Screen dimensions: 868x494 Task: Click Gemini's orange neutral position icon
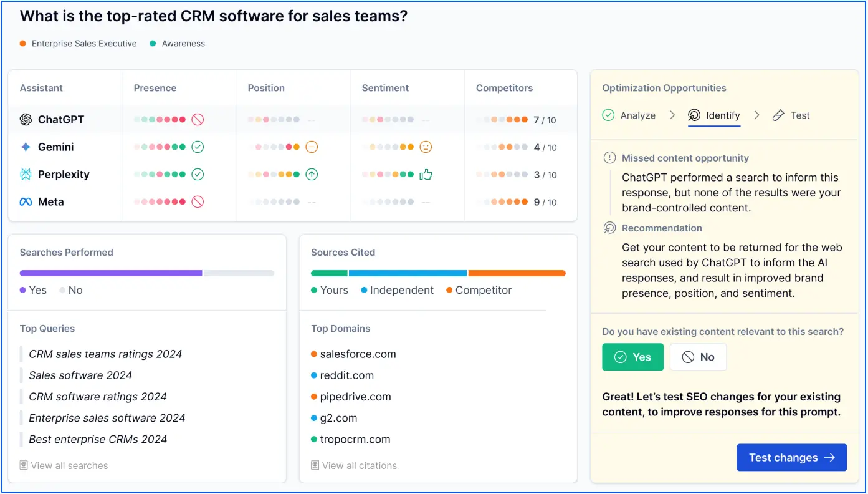pos(312,147)
